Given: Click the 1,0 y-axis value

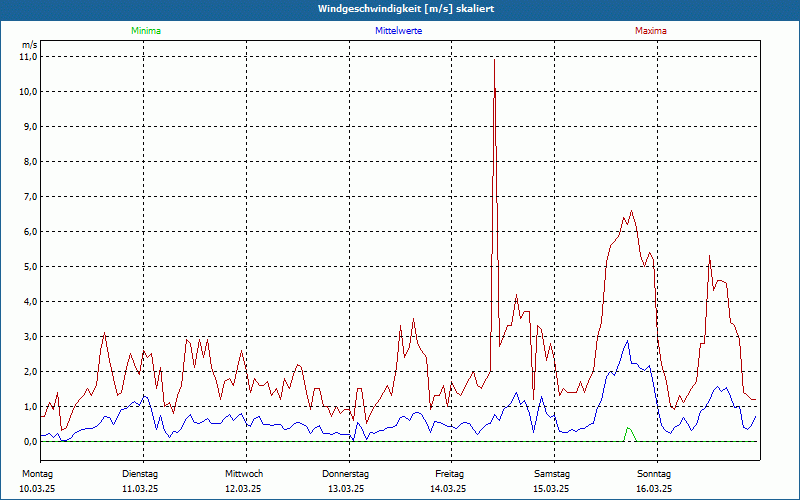Looking at the screenshot, I should 31,407.
